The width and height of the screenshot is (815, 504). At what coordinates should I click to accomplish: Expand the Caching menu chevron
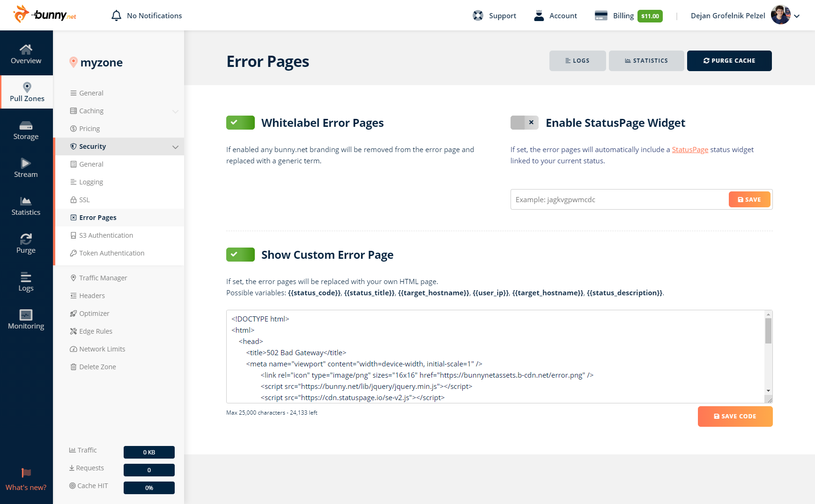[175, 111]
